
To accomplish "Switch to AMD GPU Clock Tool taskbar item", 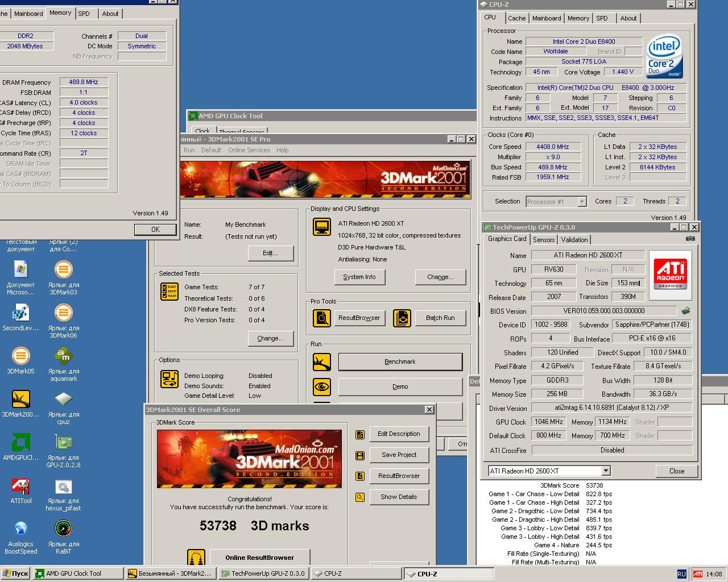I will [78, 573].
